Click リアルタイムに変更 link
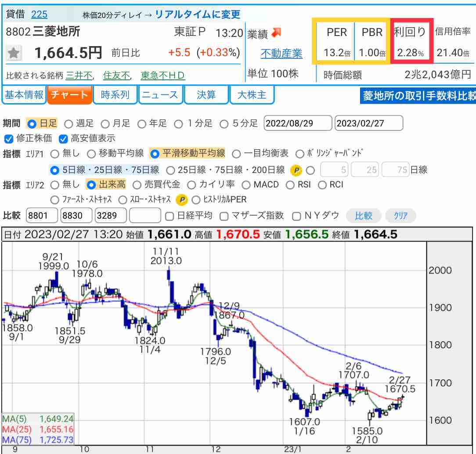 (198, 14)
